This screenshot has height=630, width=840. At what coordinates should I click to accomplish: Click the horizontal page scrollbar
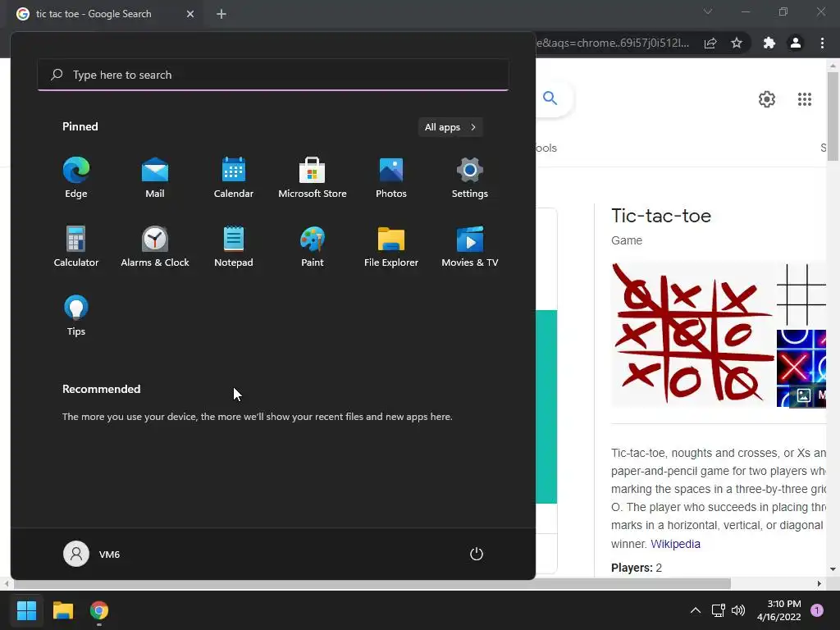[x=373, y=583]
